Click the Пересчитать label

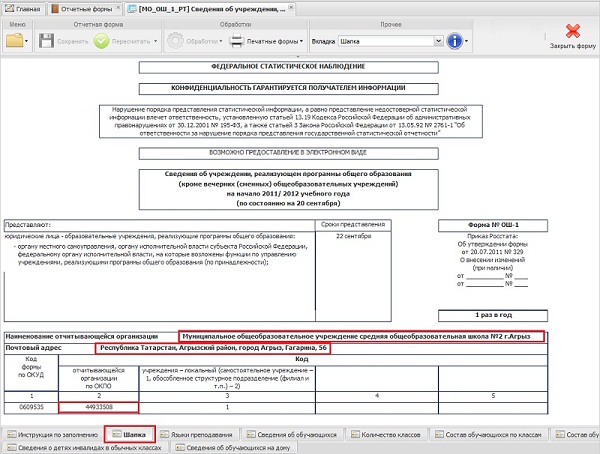[131, 41]
